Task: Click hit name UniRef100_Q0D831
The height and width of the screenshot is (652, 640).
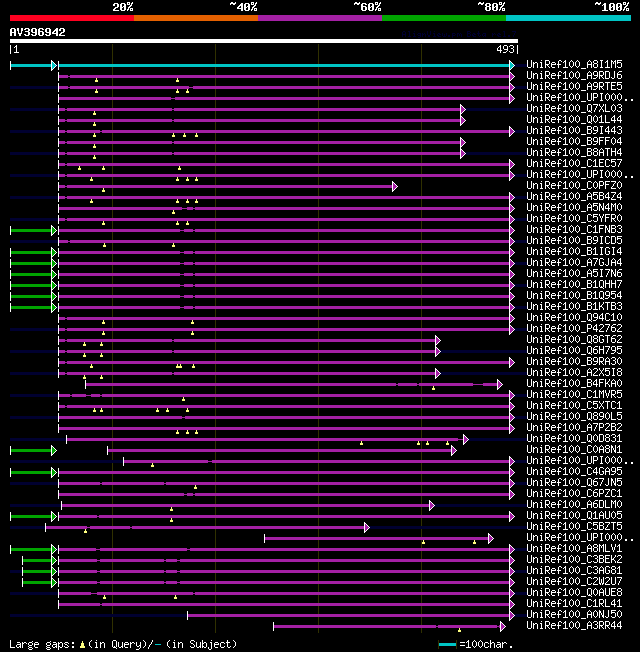Action: pos(574,439)
